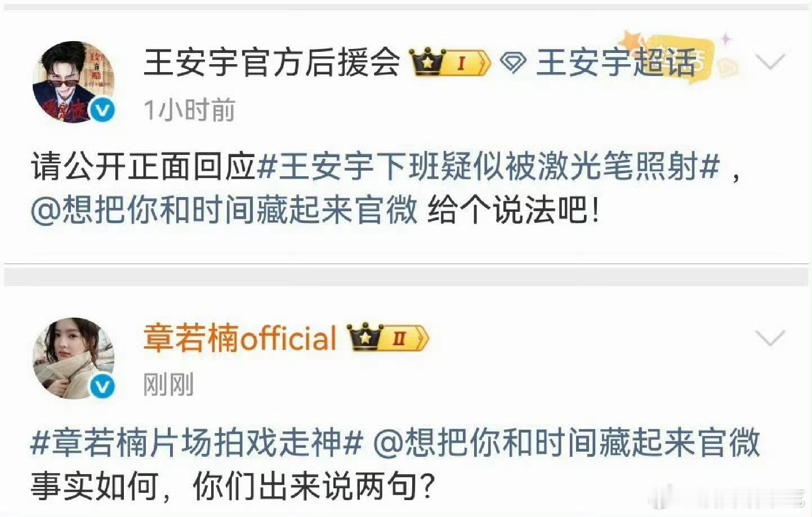The width and height of the screenshot is (812, 517).
Task: Tap the level II crown membership badge
Action: point(389,338)
